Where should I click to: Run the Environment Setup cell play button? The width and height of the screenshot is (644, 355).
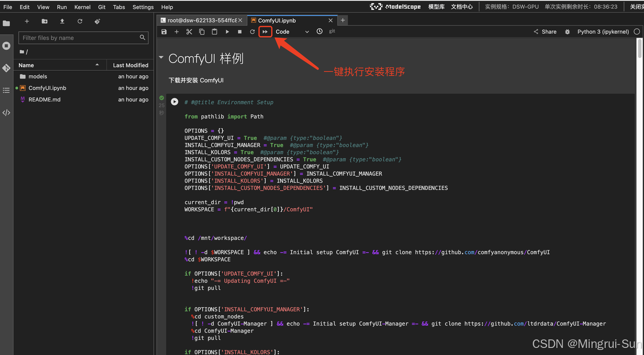(x=175, y=102)
